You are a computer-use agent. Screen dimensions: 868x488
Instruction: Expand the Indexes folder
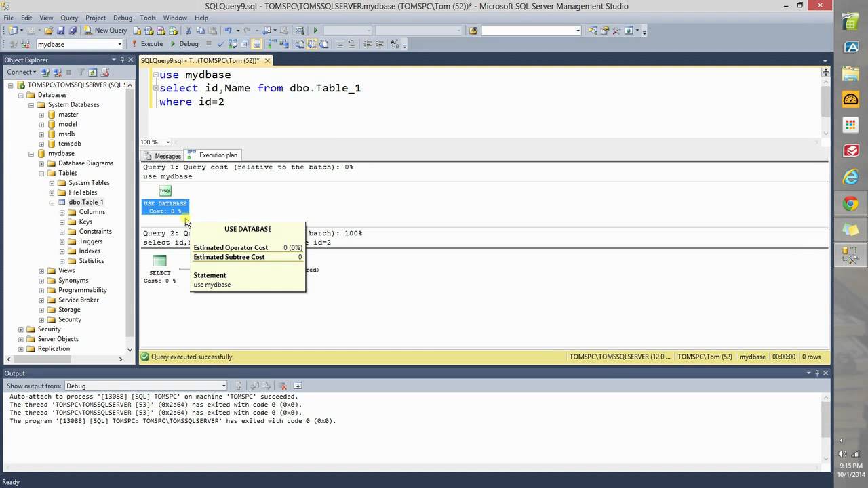[x=62, y=251]
